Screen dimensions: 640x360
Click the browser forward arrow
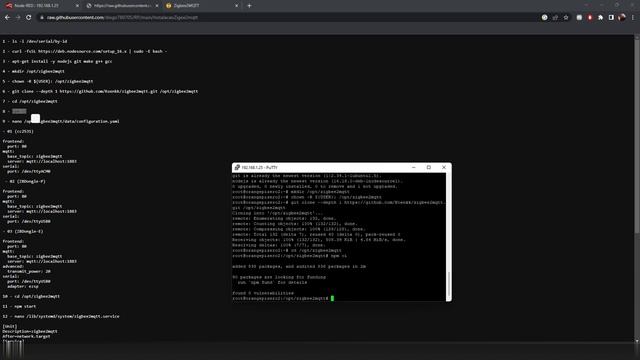(18, 18)
